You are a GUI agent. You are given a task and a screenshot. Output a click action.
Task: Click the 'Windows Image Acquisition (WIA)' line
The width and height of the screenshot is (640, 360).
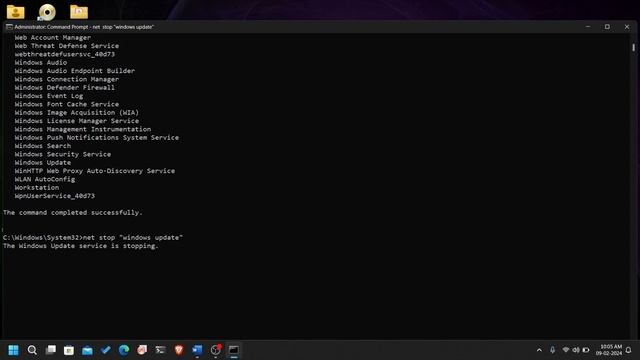tap(77, 113)
